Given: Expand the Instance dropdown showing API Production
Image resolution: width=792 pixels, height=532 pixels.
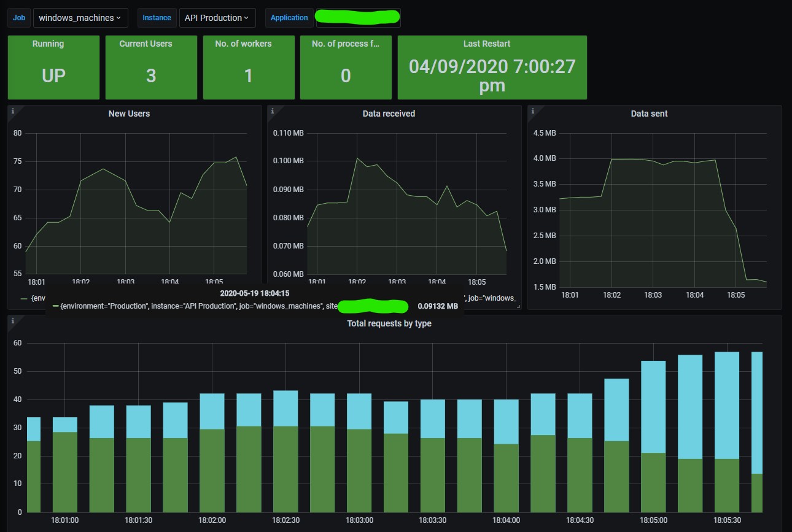Looking at the screenshot, I should coord(217,18).
